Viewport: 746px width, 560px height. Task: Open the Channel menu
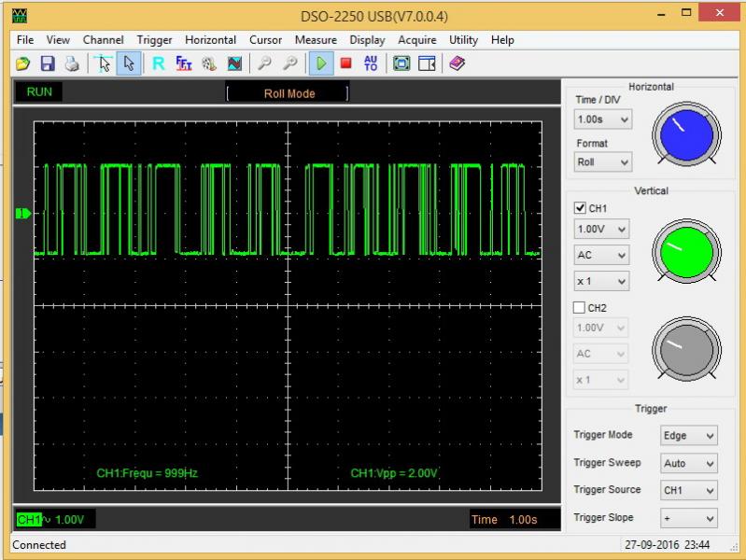click(104, 40)
